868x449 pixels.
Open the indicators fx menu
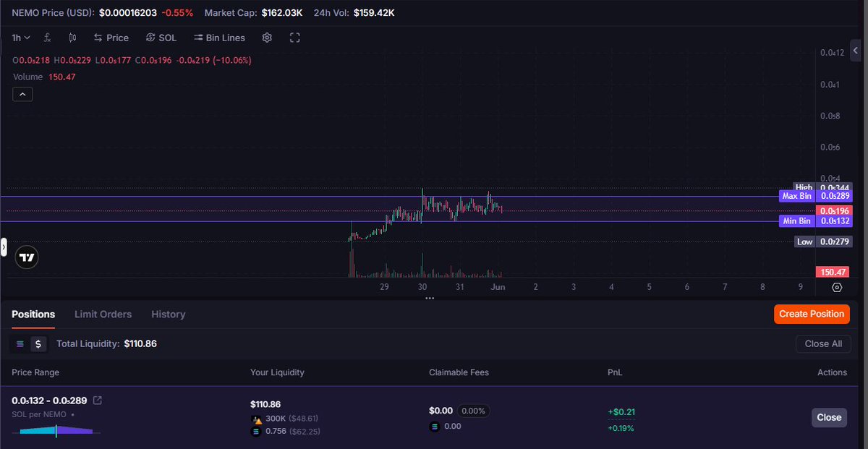(x=47, y=38)
